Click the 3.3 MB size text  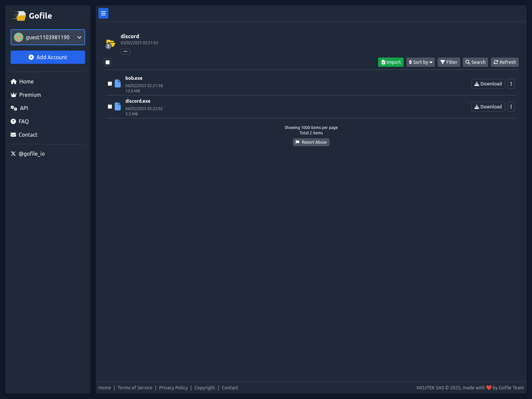131,114
